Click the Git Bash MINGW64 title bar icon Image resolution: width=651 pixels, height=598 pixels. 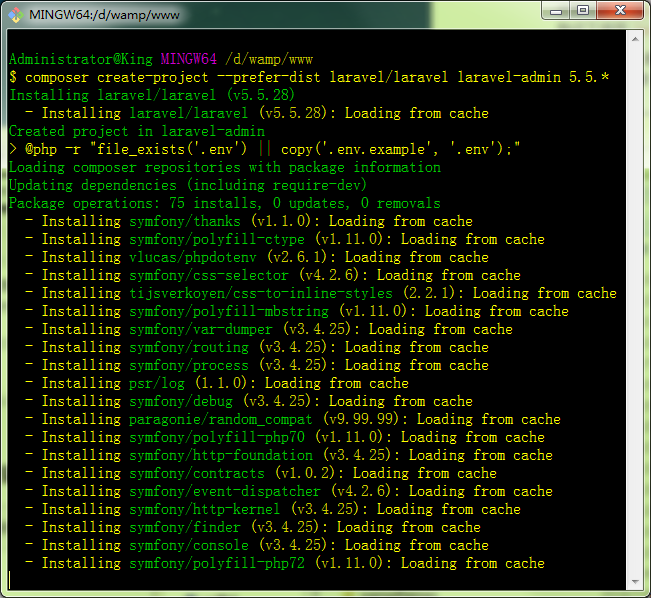pyautogui.click(x=15, y=15)
